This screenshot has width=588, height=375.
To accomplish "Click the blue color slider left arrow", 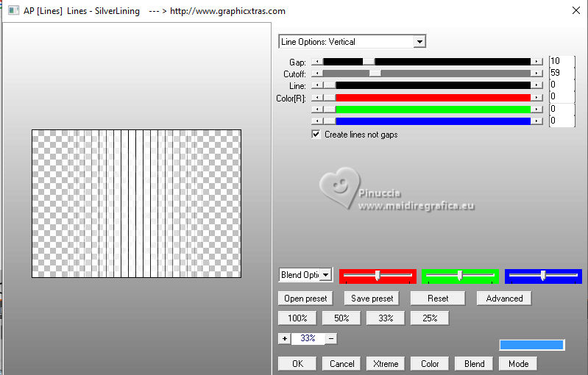I will tap(317, 121).
